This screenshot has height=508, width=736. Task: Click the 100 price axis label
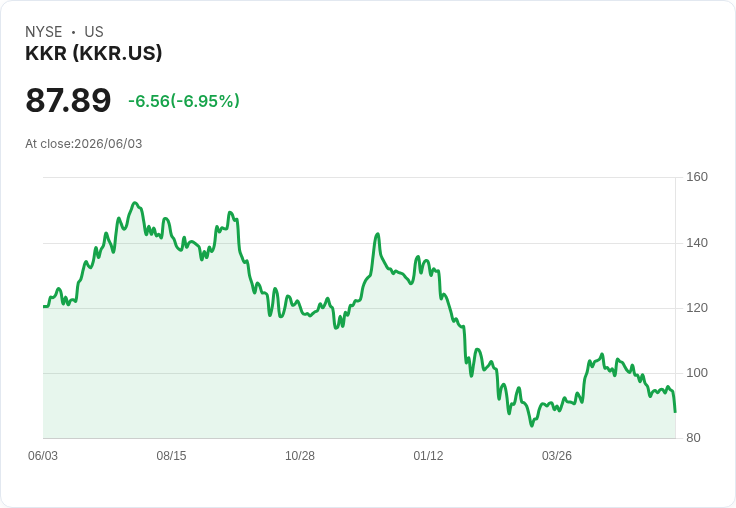coord(697,373)
